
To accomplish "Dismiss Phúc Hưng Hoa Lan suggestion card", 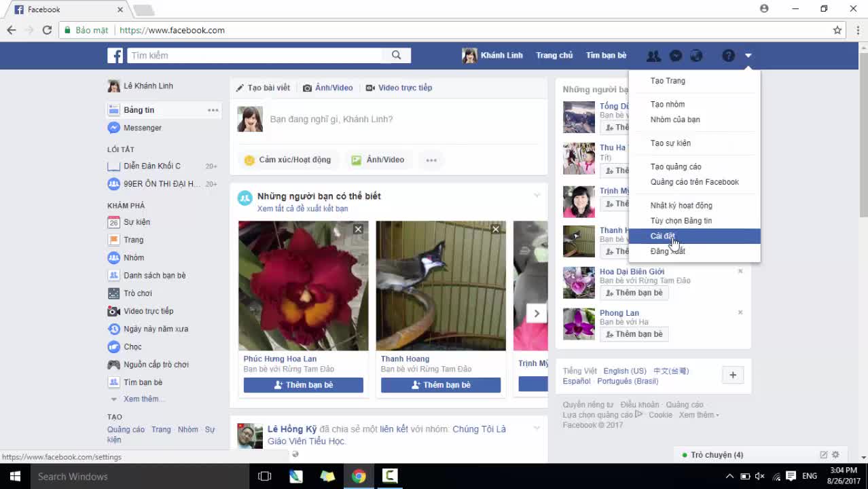I will [358, 230].
